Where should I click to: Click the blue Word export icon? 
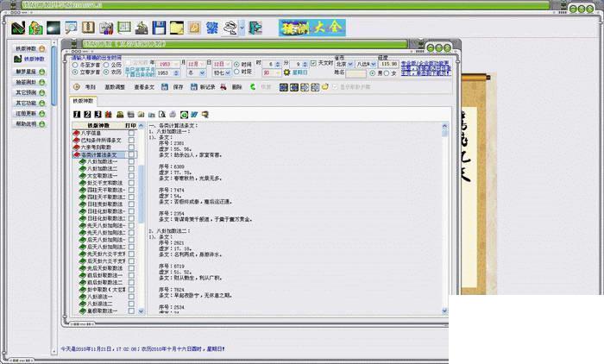click(x=194, y=115)
